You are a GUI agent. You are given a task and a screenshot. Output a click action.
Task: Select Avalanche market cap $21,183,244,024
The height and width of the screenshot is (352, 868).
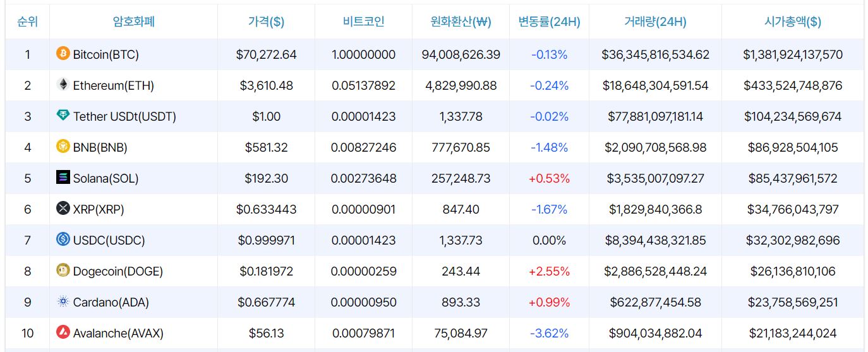[x=793, y=333]
